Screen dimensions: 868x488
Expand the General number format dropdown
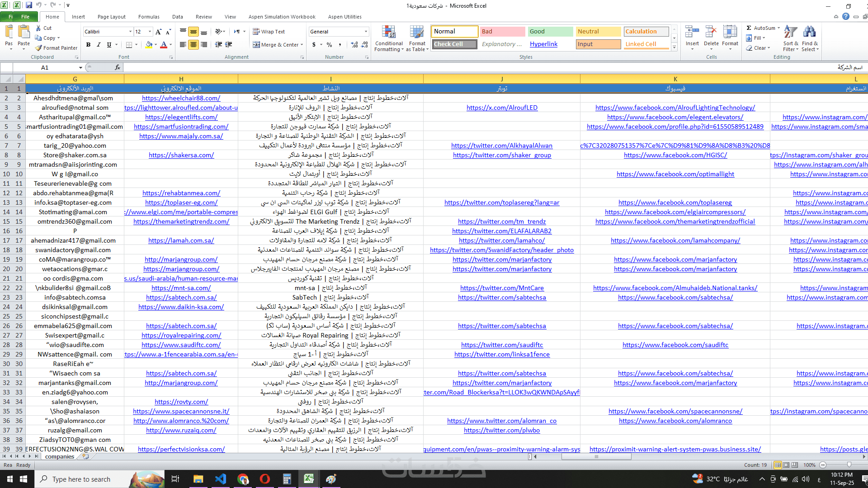(x=366, y=32)
